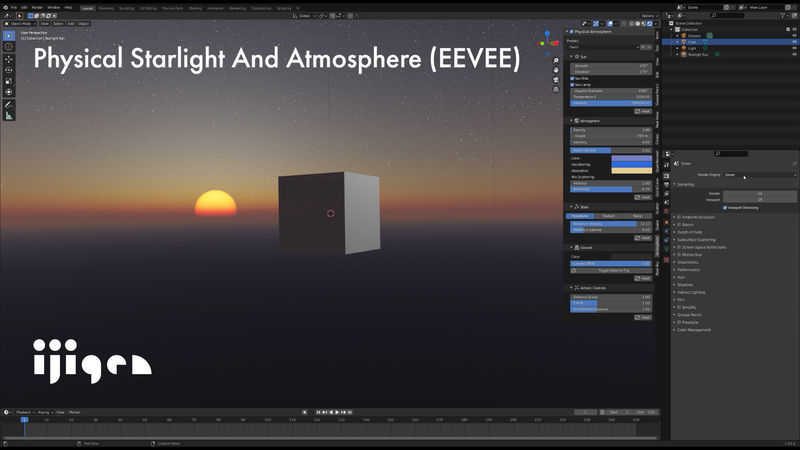Viewport: 800px width, 450px height.
Task: Select the Procedural stars option
Action: [580, 216]
